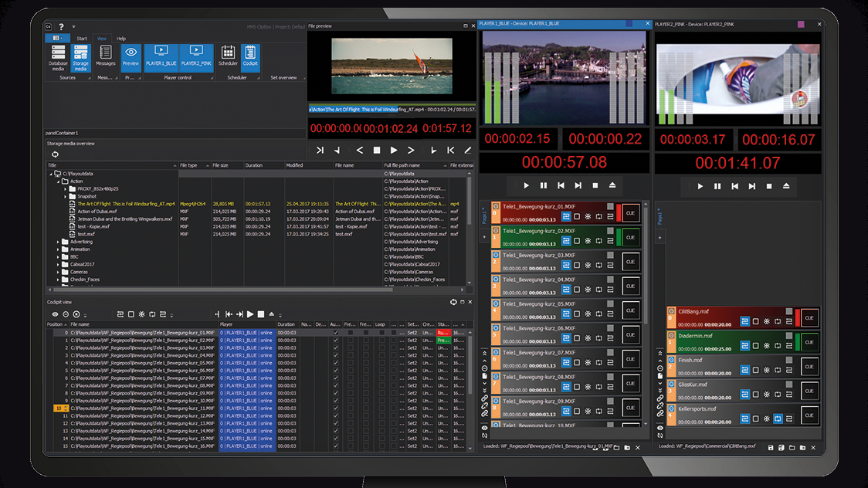The height and width of the screenshot is (488, 868).
Task: Collapse the Action folder in storage tree
Action: coord(59,181)
